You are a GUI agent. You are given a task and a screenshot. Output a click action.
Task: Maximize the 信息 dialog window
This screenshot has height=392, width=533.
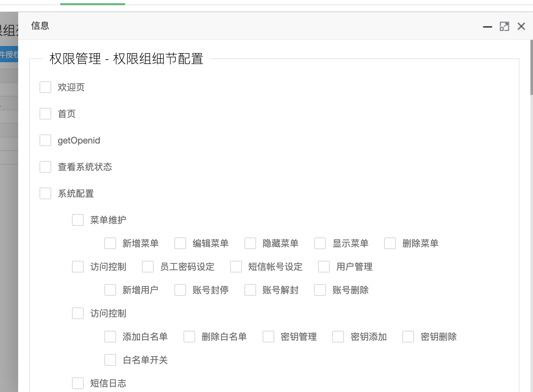(x=504, y=26)
